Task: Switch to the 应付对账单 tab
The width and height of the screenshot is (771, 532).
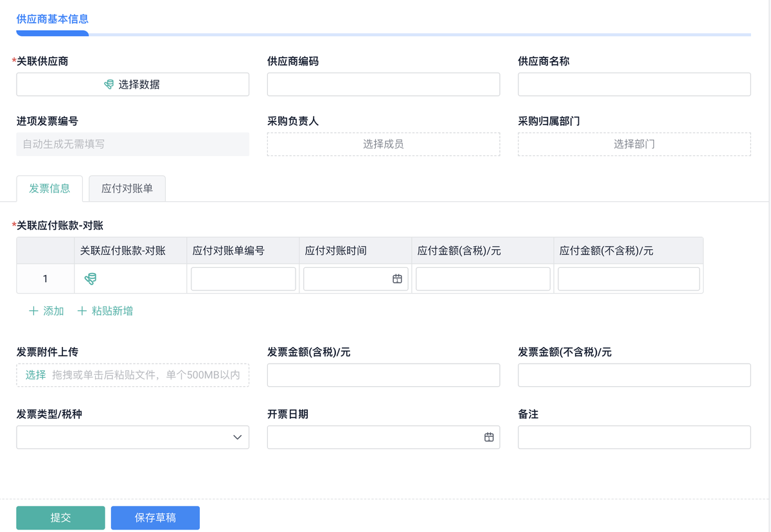Action: click(127, 189)
